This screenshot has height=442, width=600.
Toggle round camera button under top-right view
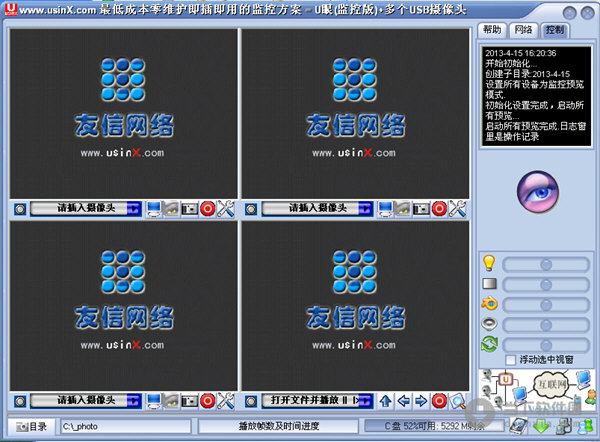tap(251, 209)
